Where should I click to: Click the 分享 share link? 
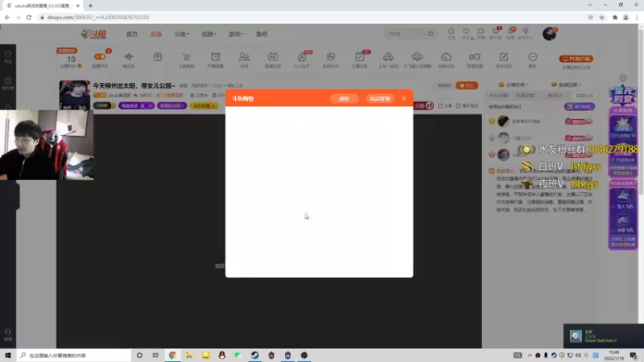(x=445, y=105)
